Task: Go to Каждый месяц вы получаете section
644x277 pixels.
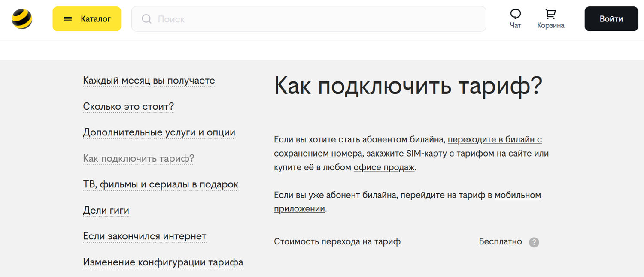Action: point(149,81)
